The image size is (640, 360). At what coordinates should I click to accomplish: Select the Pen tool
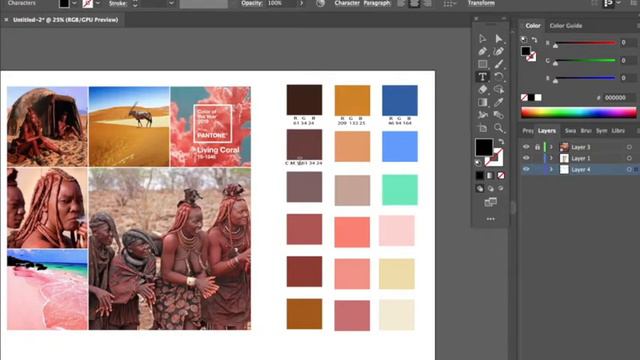482,51
